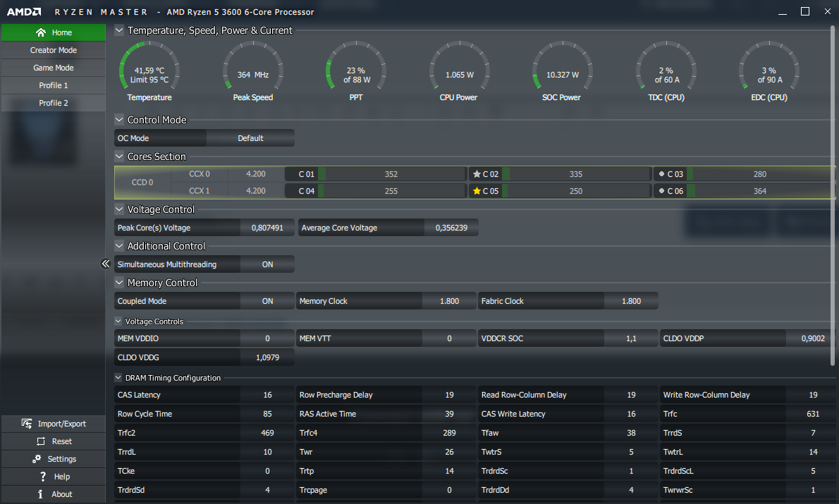Collapse the Cores Section chevron

tap(118, 156)
